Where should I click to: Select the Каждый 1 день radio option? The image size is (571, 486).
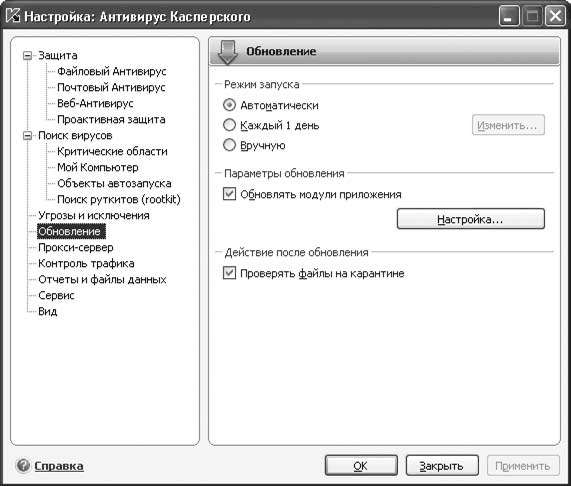[229, 125]
